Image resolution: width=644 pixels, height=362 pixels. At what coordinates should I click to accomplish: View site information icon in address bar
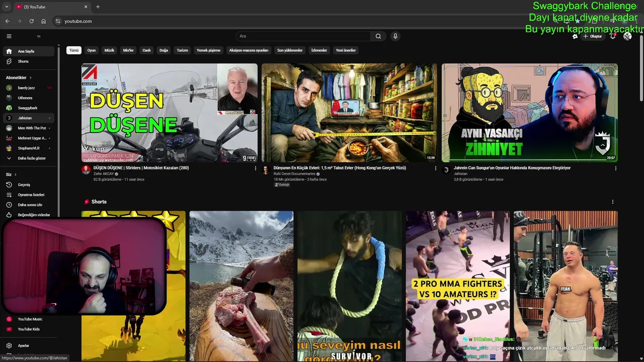[58, 21]
